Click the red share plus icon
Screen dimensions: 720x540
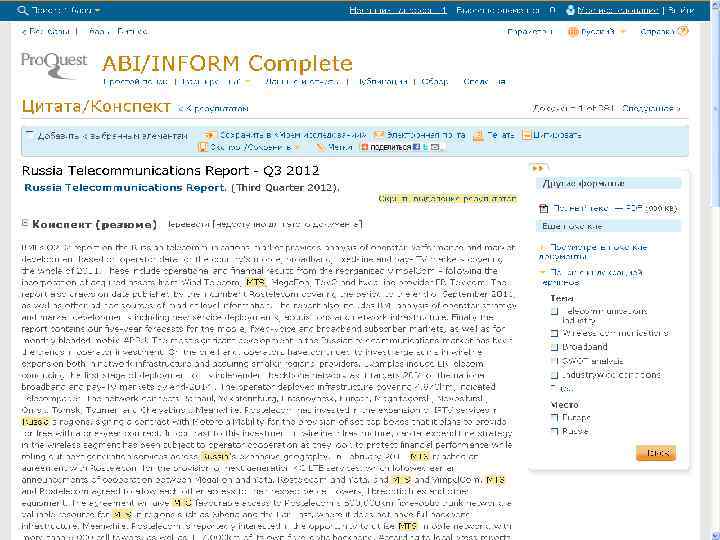coord(364,147)
